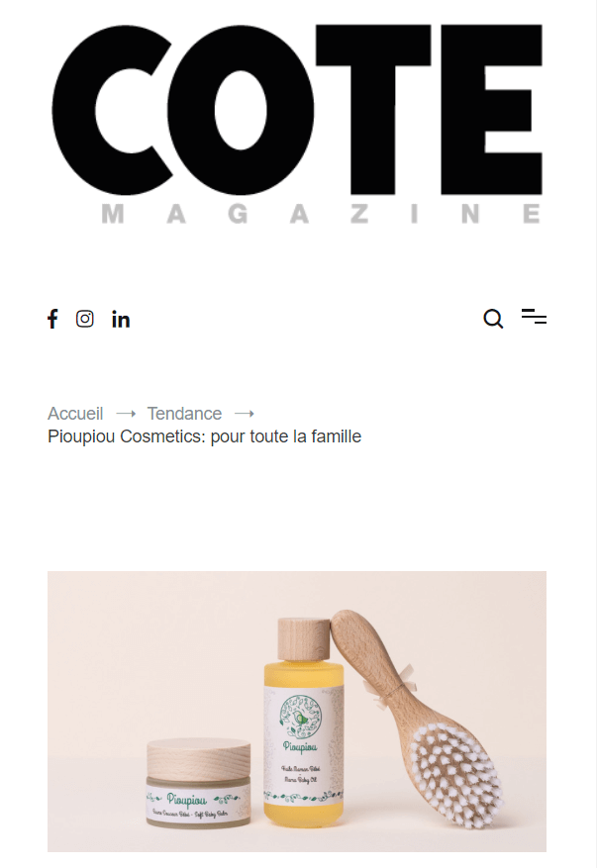
Task: Open the LinkedIn icon
Action: pyautogui.click(x=121, y=319)
